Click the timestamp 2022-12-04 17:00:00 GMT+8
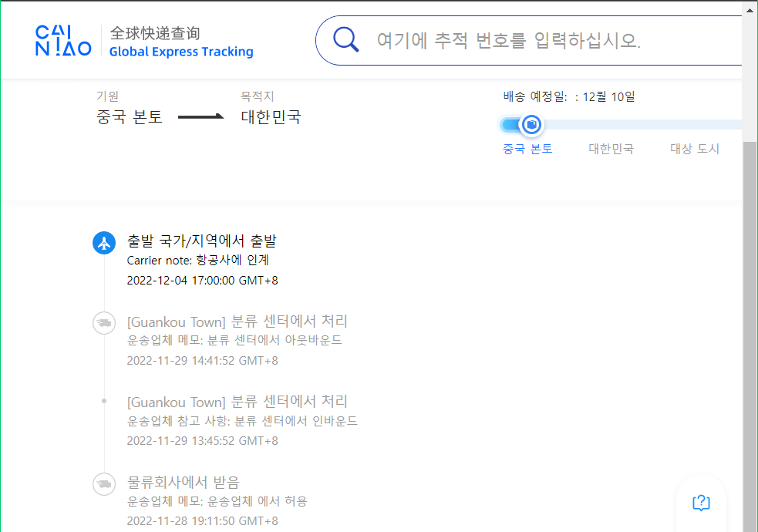758x532 pixels. [x=202, y=281]
